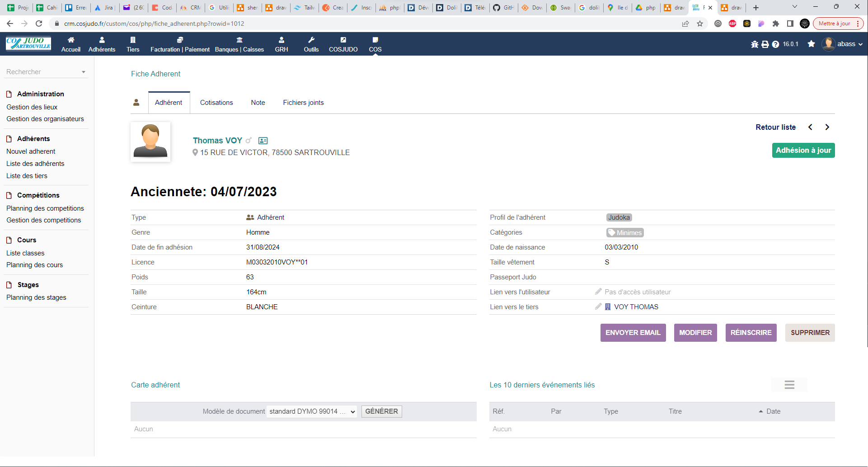This screenshot has height=467, width=868.
Task: Open the abass user dropdown
Action: tap(842, 44)
